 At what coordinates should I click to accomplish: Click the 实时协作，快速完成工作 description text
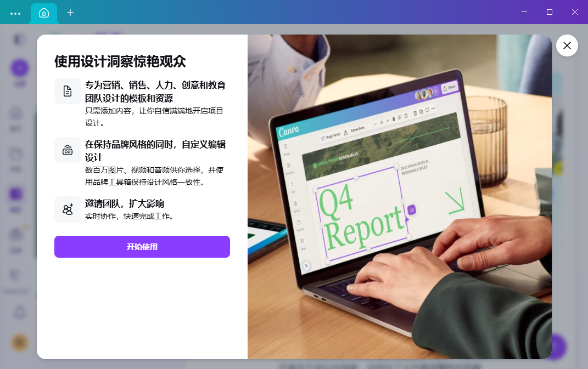tap(130, 216)
